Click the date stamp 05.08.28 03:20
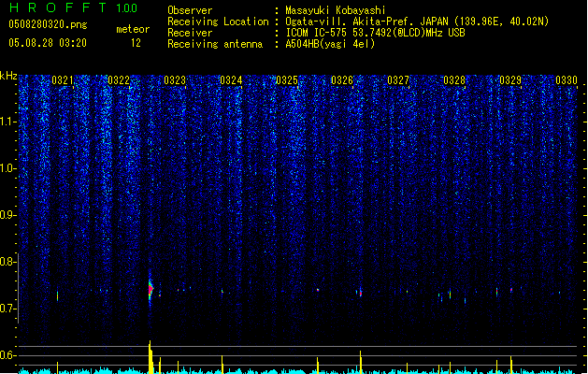 click(x=48, y=43)
